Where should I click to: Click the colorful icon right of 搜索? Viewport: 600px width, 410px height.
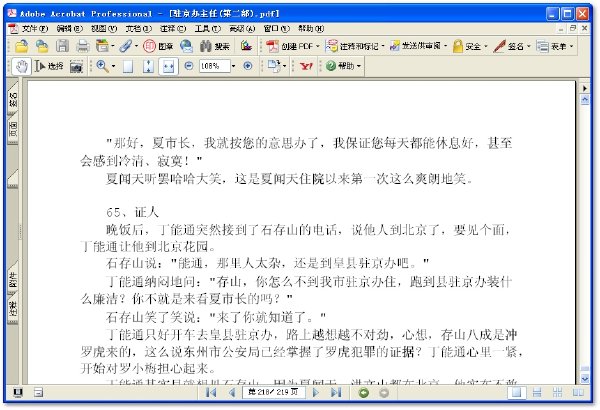(x=246, y=46)
